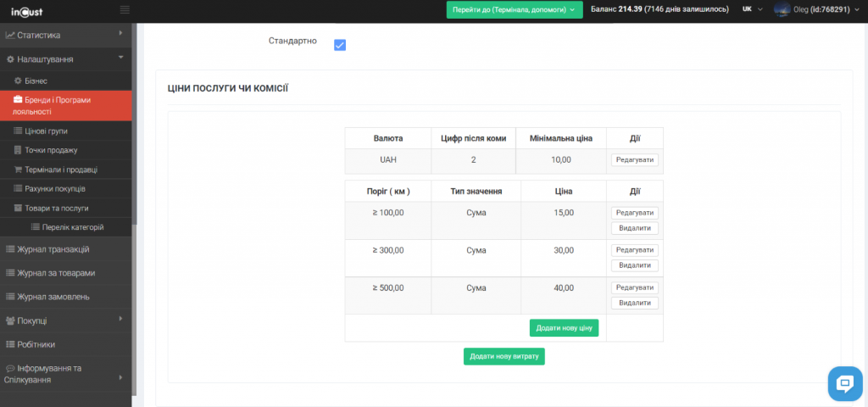Click the Статистика chart icon
Screen dimensions: 868x407
click(10, 36)
